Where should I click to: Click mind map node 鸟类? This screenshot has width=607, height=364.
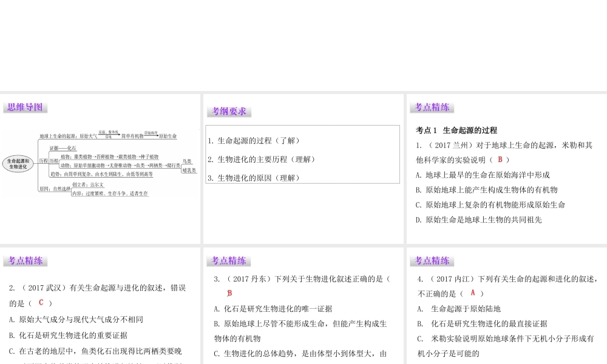click(188, 161)
